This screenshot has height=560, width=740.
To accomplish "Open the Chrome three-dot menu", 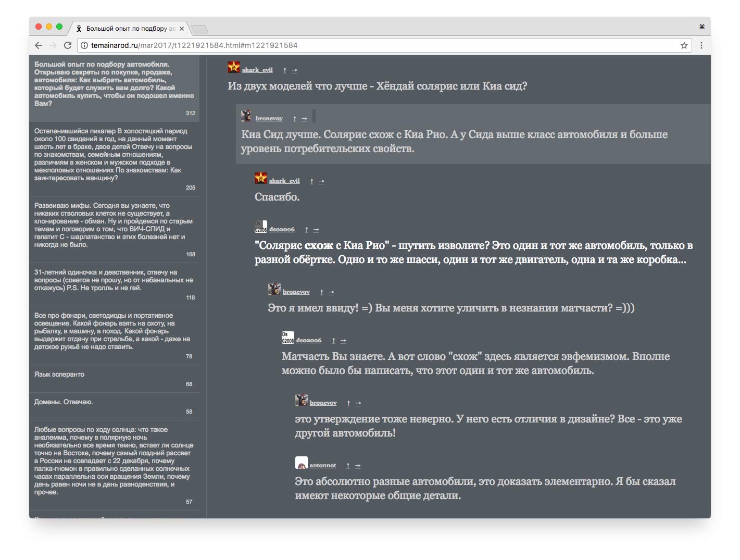I will pyautogui.click(x=701, y=45).
